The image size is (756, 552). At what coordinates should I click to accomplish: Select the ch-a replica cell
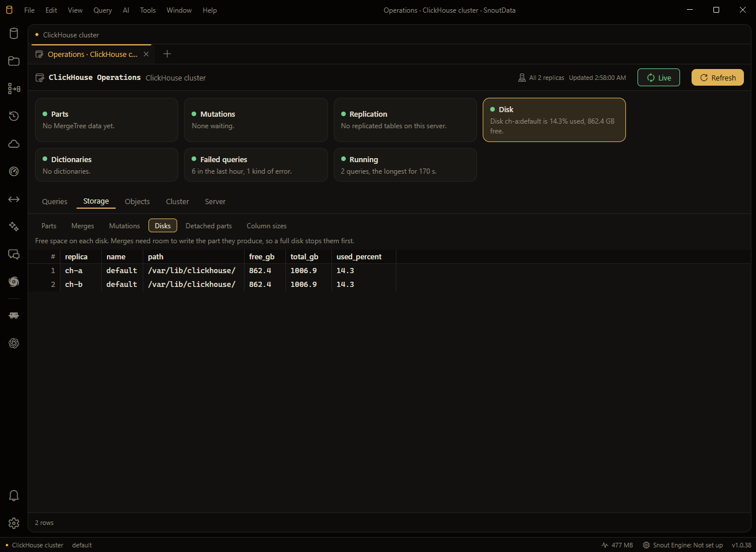81,270
